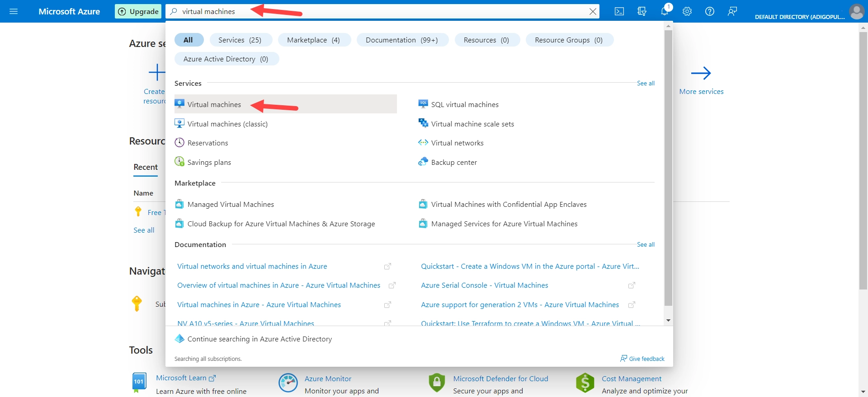Click the page scrollbar down arrow
868x397 pixels.
863,392
